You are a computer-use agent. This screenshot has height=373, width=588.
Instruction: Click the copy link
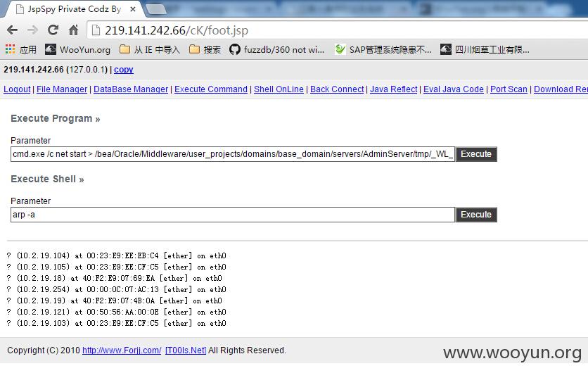point(124,70)
